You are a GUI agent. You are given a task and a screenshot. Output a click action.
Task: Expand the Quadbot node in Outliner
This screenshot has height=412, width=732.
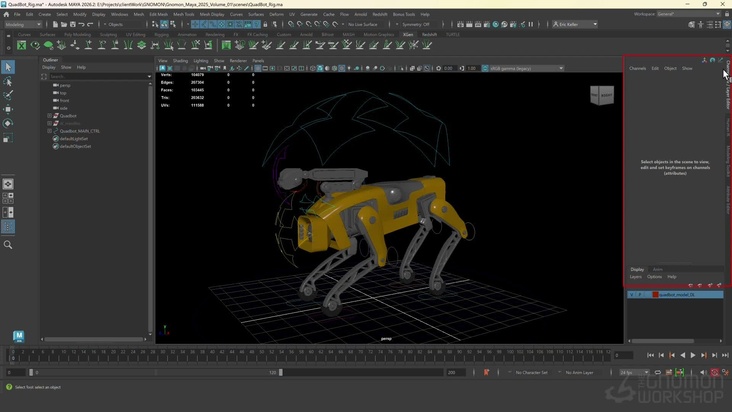pos(50,116)
